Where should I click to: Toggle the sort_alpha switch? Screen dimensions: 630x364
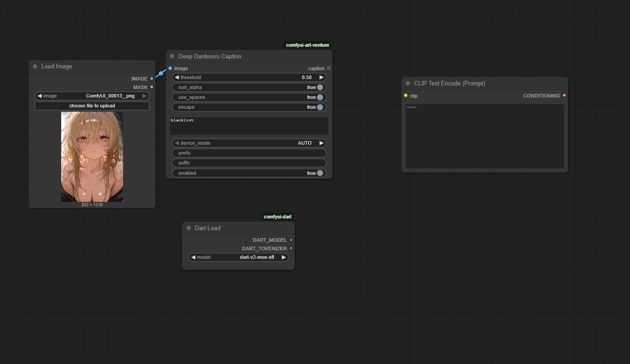tap(320, 88)
